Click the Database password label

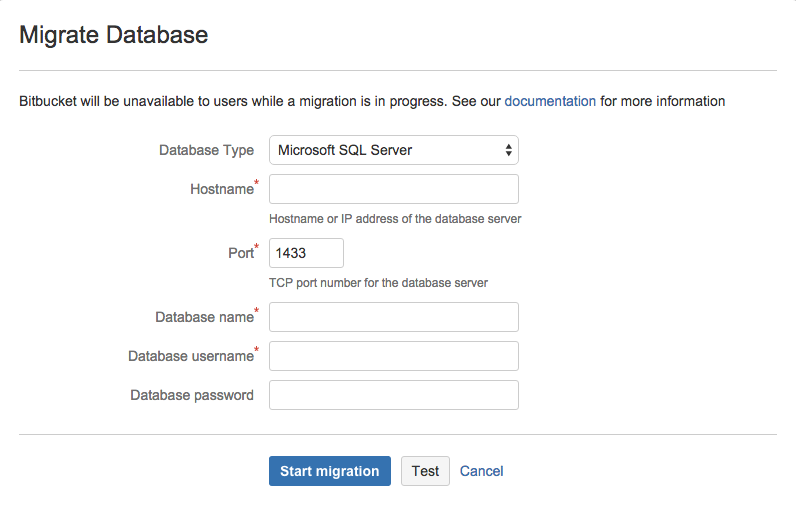(192, 395)
